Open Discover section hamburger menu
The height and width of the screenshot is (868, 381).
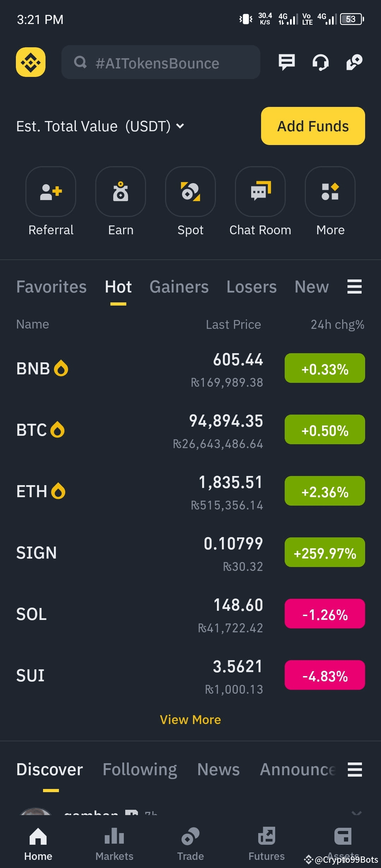[355, 769]
